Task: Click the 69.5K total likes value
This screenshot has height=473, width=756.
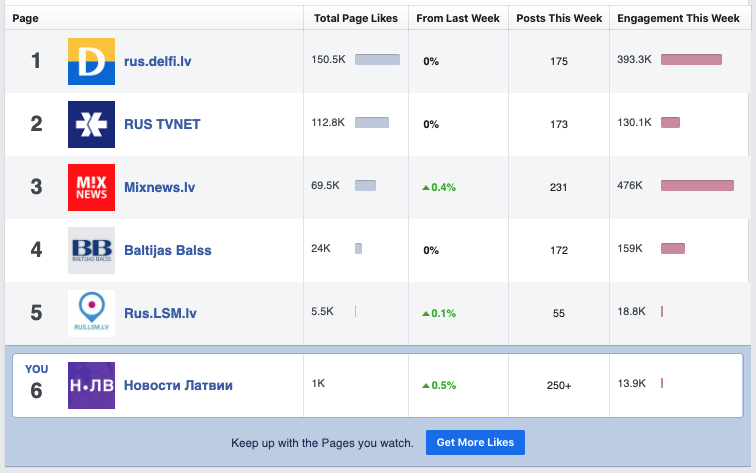Action: tap(325, 186)
